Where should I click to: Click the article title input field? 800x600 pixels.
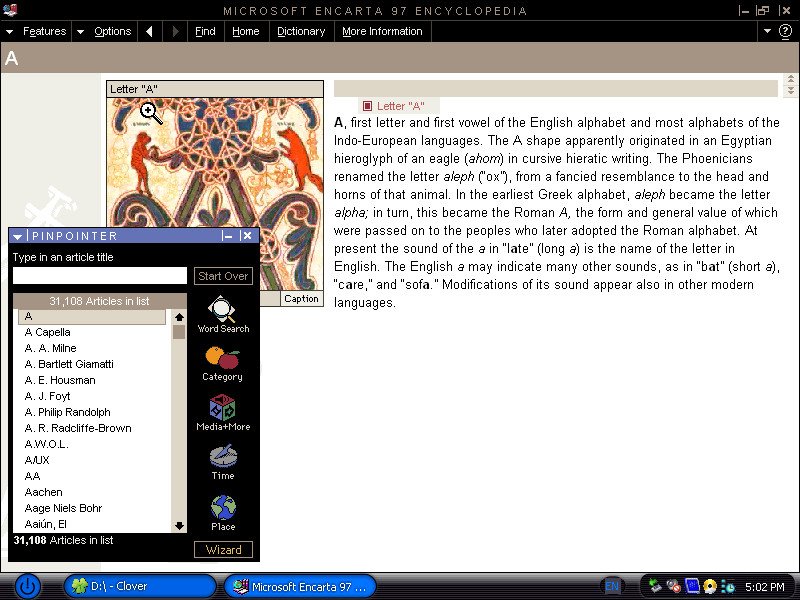click(99, 276)
